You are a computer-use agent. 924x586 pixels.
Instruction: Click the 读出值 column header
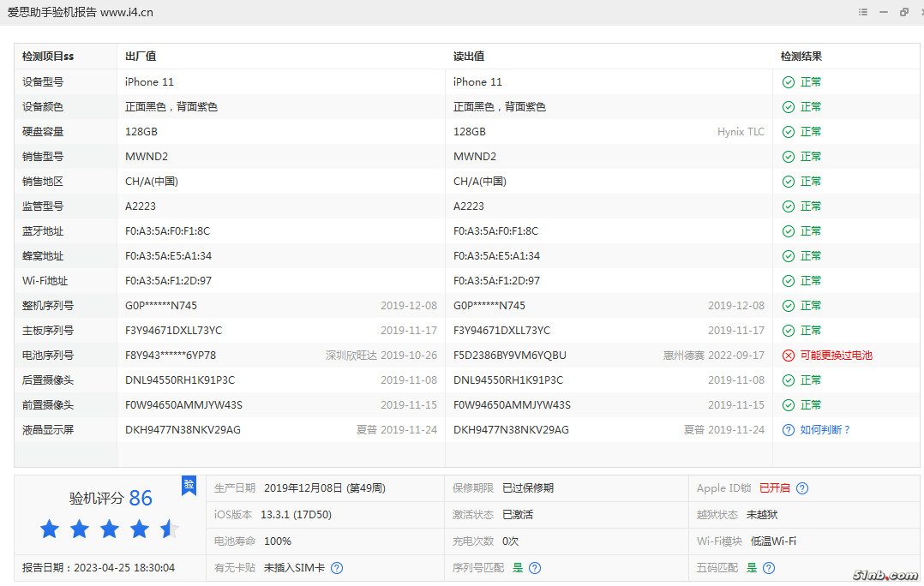pyautogui.click(x=469, y=57)
